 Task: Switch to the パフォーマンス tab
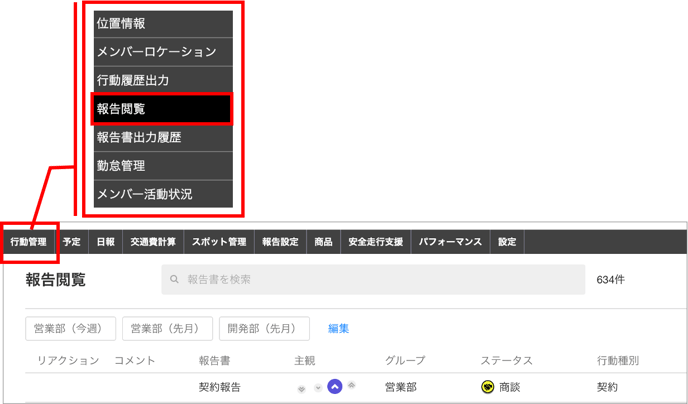click(x=450, y=242)
